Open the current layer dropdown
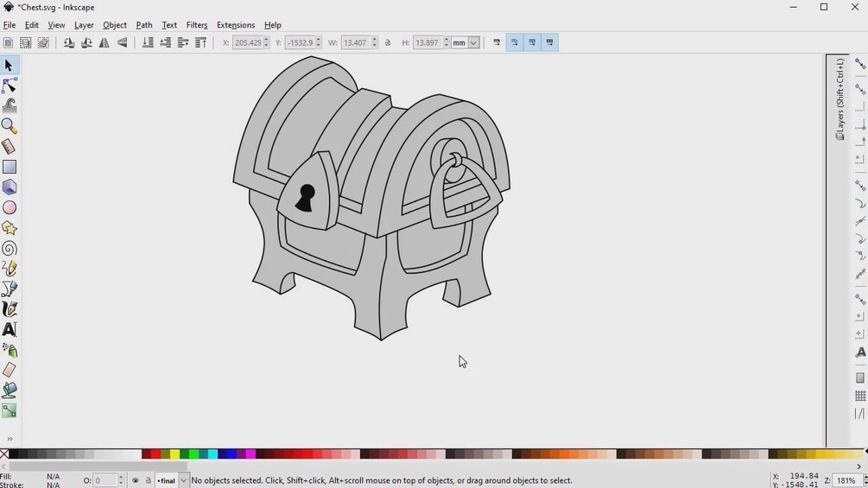 tap(183, 481)
